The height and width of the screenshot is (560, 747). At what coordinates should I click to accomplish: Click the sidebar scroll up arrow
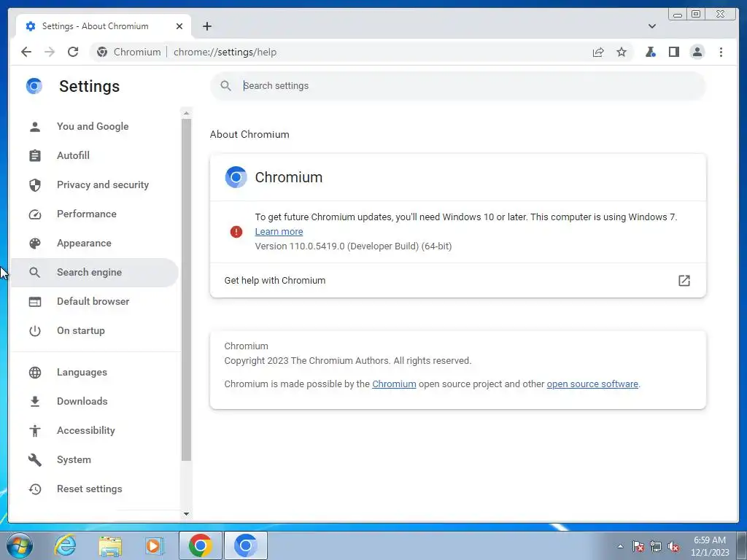186,113
